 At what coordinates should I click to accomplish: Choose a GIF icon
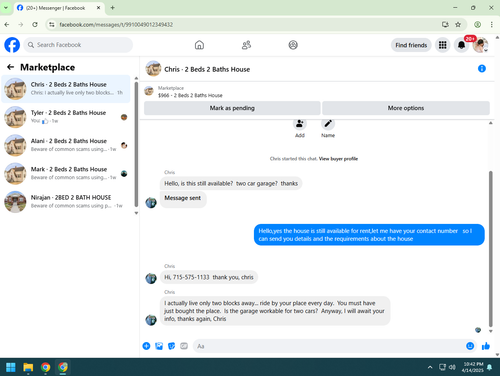(184, 346)
